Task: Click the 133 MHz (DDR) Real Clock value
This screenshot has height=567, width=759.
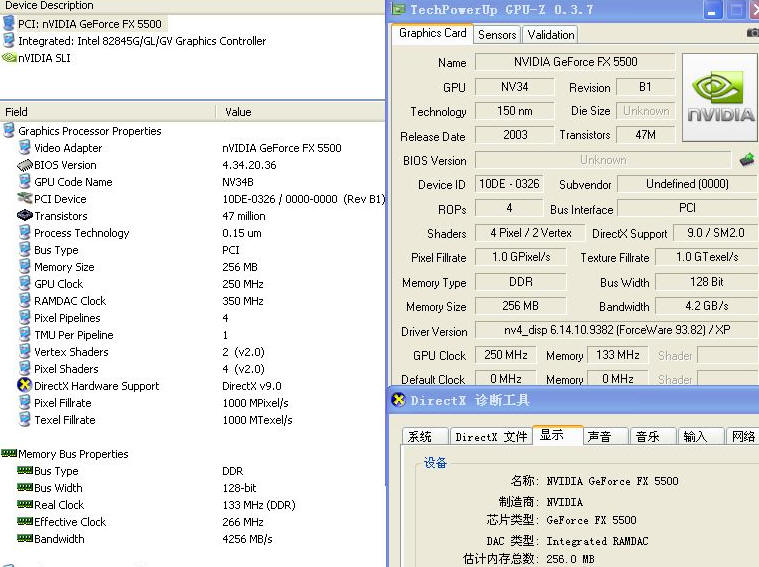Action: (259, 505)
